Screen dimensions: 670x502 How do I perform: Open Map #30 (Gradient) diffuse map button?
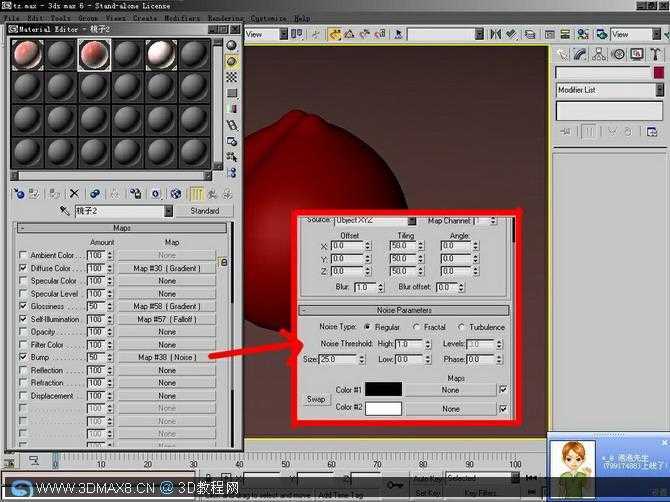point(167,268)
